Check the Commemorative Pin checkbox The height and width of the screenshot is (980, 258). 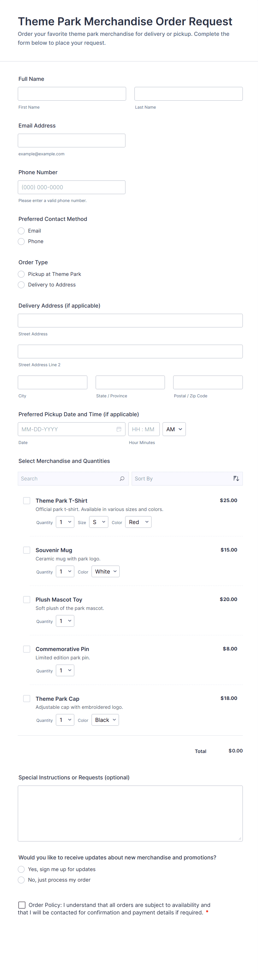(27, 649)
